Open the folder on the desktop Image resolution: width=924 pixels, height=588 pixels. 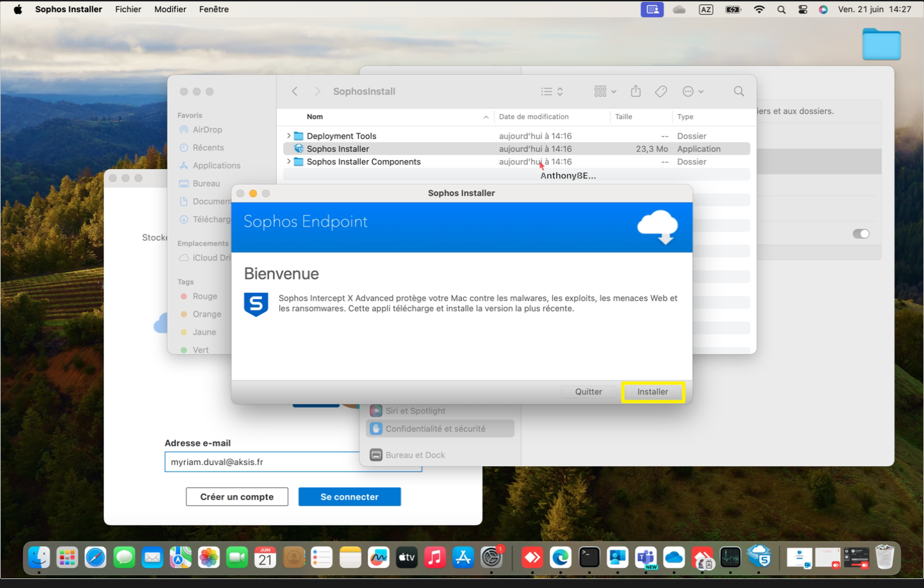click(881, 44)
